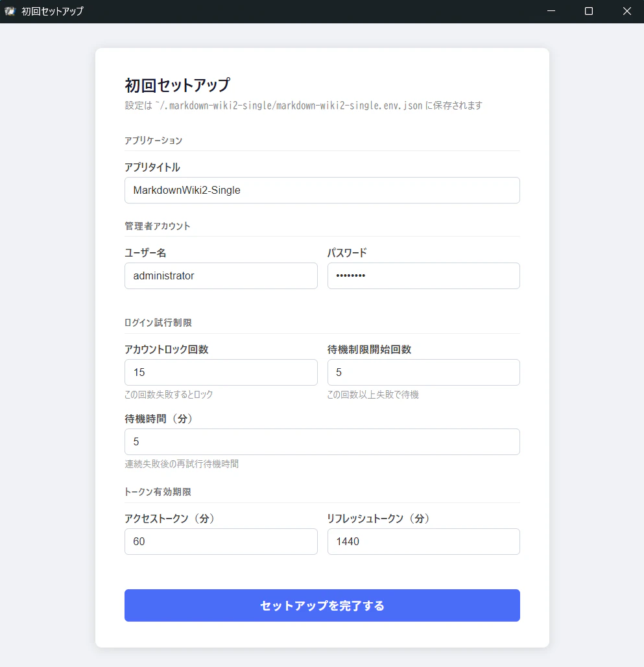Click the アクセストークン(分) field
644x667 pixels.
tap(221, 541)
